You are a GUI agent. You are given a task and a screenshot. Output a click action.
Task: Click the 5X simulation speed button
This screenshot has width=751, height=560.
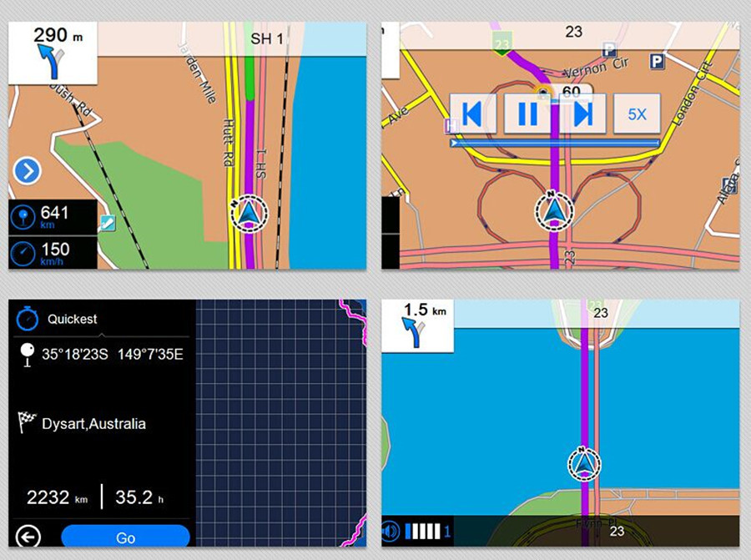[x=637, y=114]
